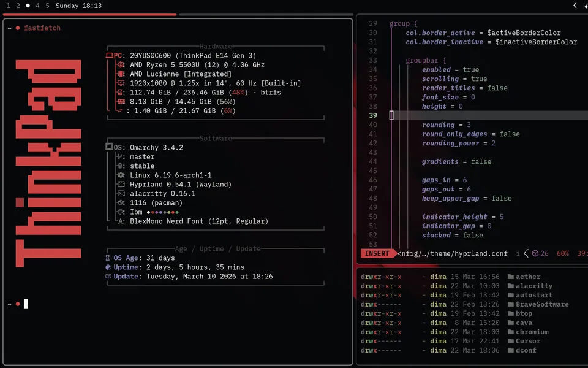Viewport: 588px width, 368px height.
Task: Click the hourglass icon beside OS Age
Action: click(108, 258)
